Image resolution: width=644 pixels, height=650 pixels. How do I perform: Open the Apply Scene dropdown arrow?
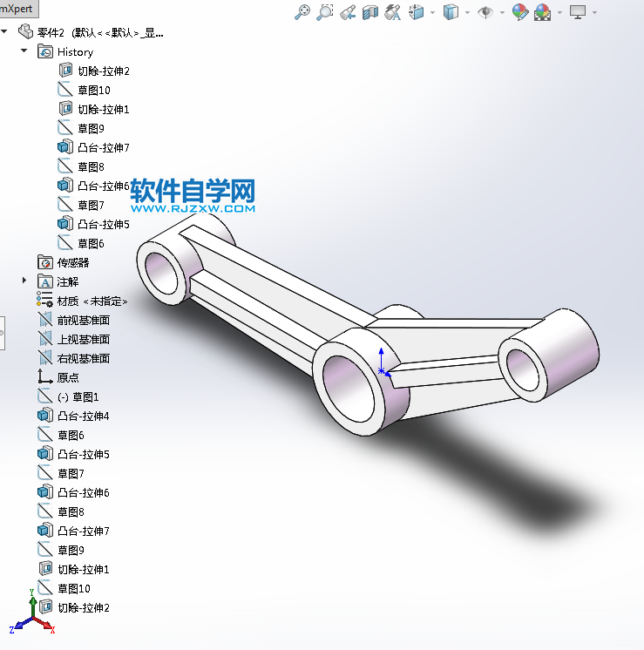pos(559,12)
